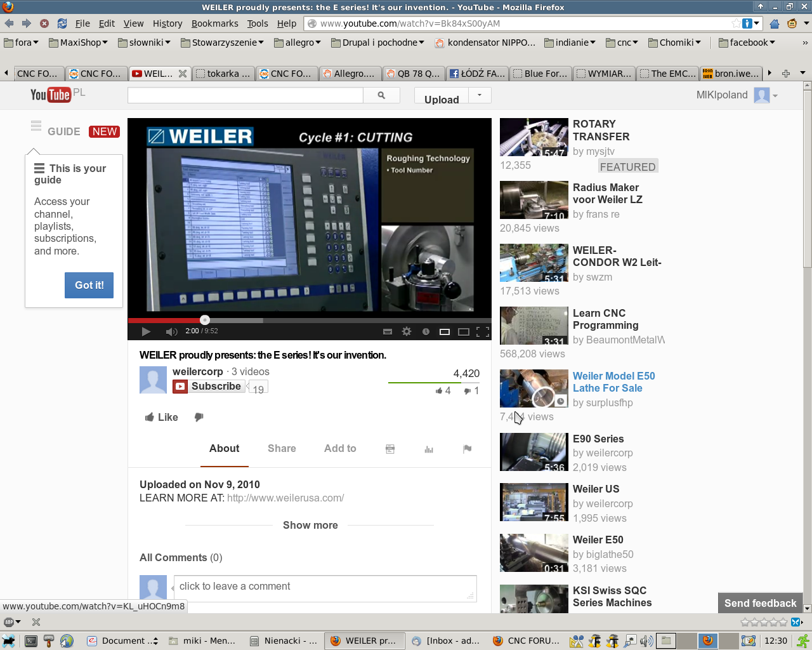Bookmark page with star in URL bar

pos(736,23)
